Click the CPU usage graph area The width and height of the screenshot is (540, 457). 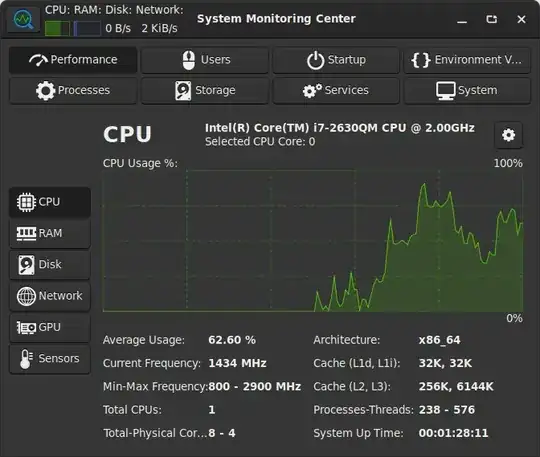tap(313, 241)
